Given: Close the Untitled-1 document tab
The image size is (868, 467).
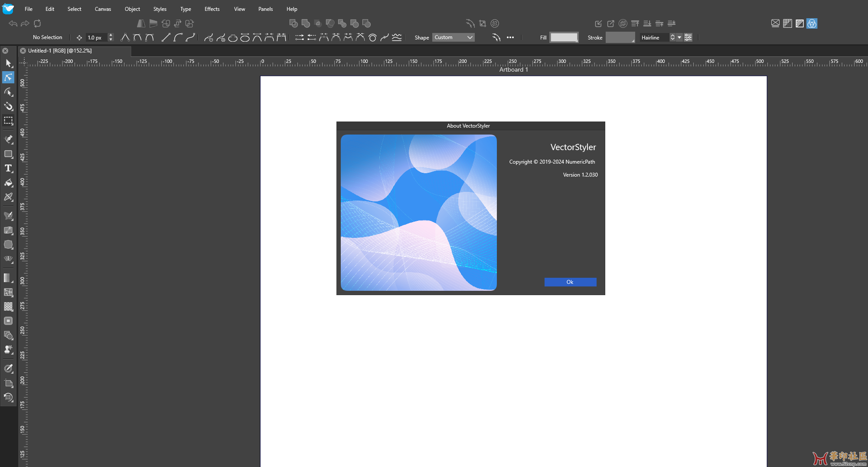Looking at the screenshot, I should pyautogui.click(x=23, y=51).
